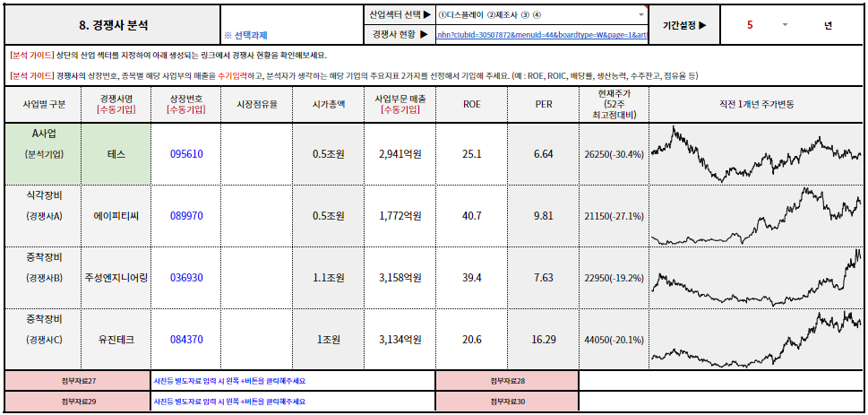Click the 증착장비 (경쟁사B) cell

(x=43, y=278)
